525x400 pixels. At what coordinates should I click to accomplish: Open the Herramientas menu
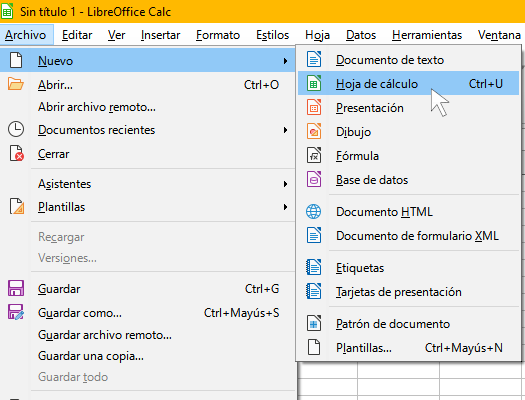coord(427,35)
